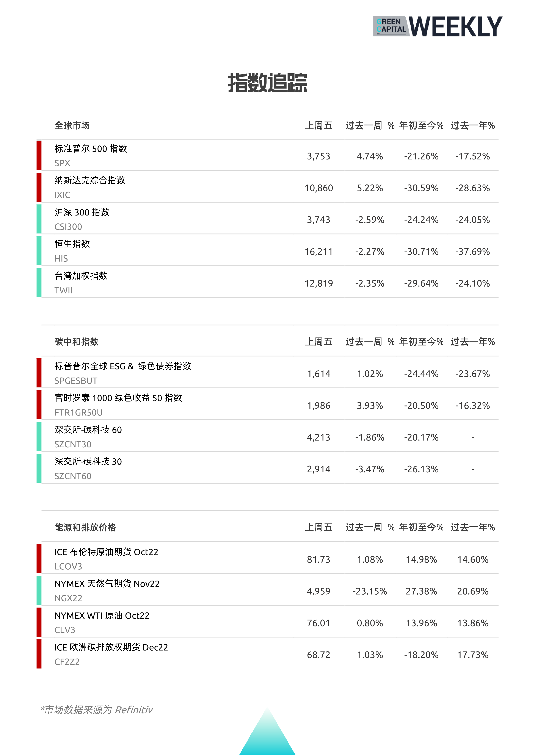
Task: Select the 标准普尔 500 指数 row label
Action: (x=91, y=148)
